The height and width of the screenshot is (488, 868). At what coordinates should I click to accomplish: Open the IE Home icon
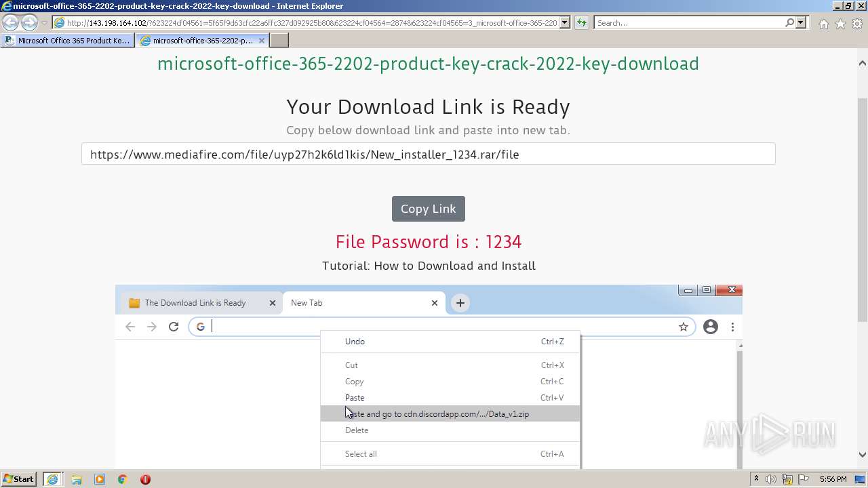[823, 24]
